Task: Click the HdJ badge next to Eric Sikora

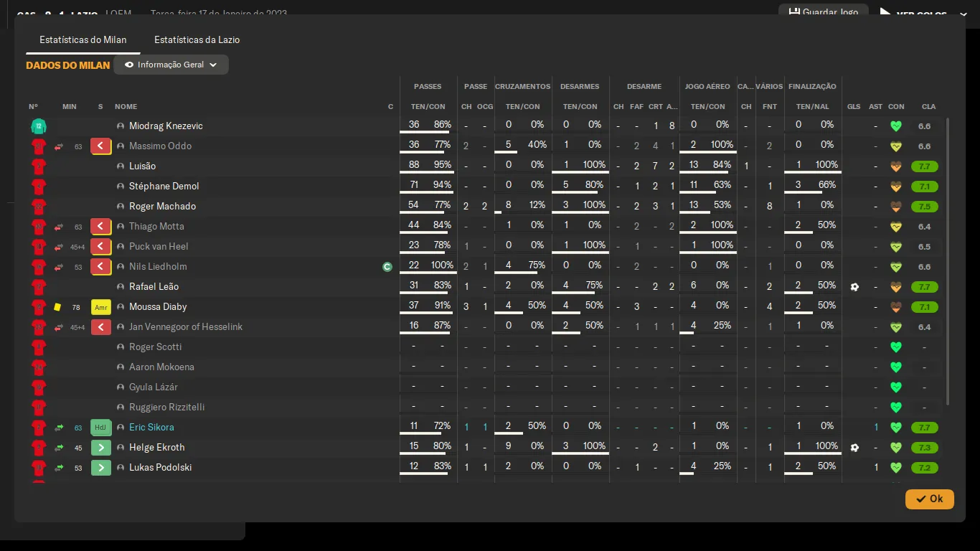Action: coord(100,428)
